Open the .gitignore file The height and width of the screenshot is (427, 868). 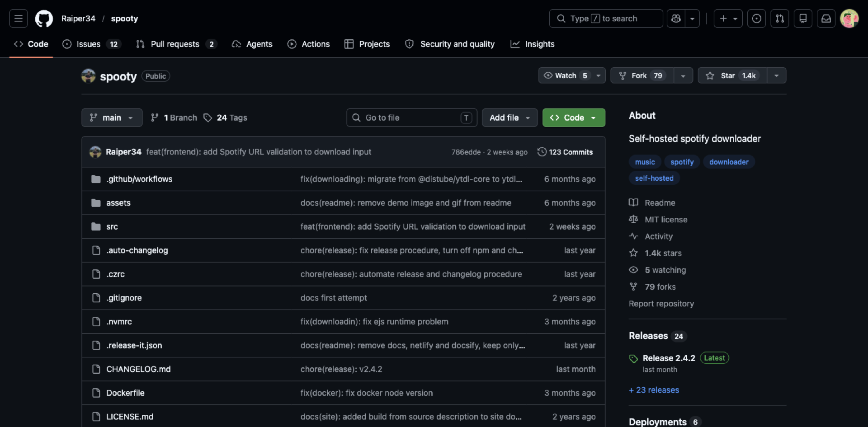click(x=124, y=298)
